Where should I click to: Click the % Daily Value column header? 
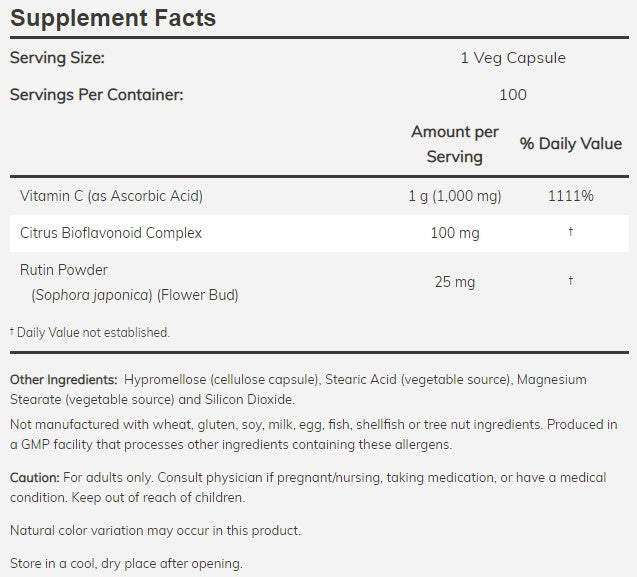coord(571,144)
